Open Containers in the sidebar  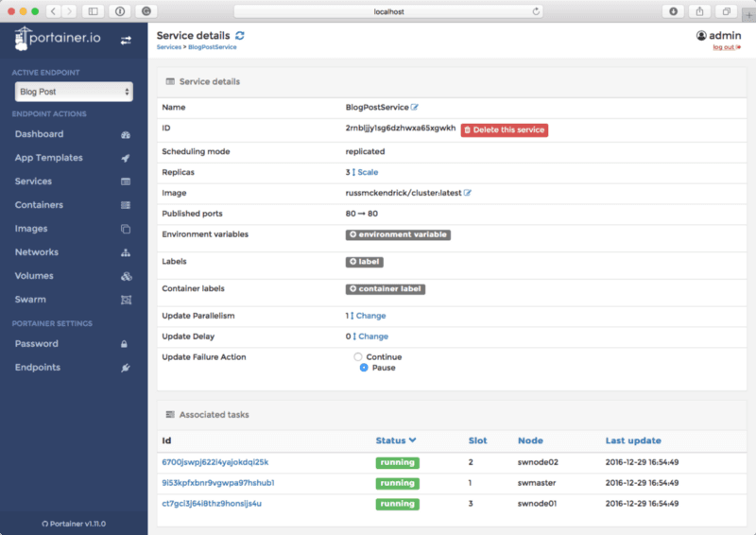point(40,205)
